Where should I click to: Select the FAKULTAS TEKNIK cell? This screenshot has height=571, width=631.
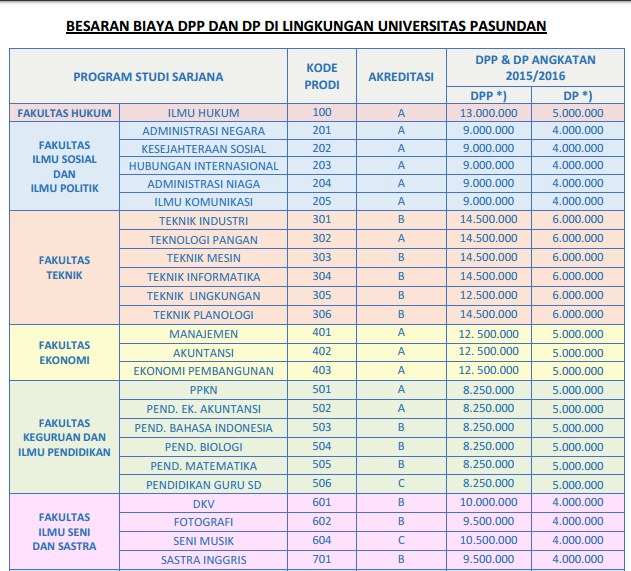click(x=64, y=268)
